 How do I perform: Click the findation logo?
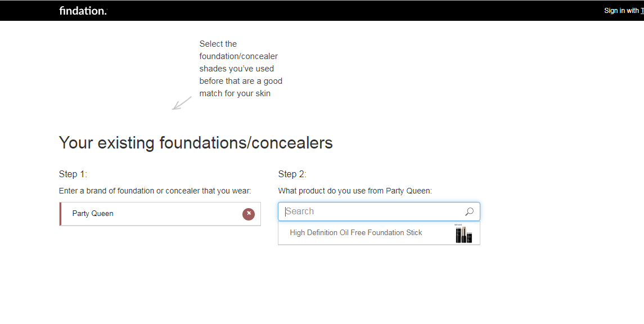coord(83,11)
